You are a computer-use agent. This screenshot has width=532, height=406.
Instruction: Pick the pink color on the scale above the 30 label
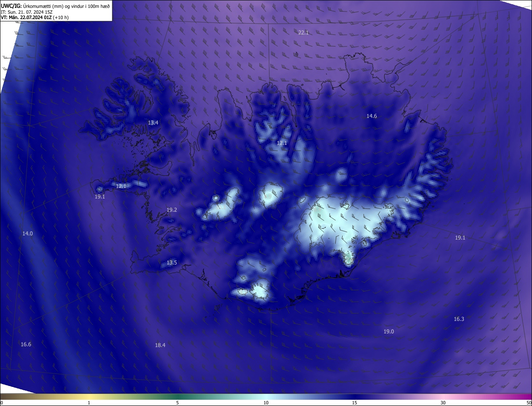443,396
